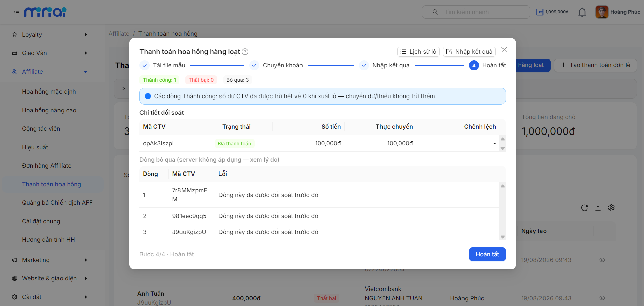Close the bulk payment dialog
Viewport: 644px width, 306px height.
[x=504, y=50]
